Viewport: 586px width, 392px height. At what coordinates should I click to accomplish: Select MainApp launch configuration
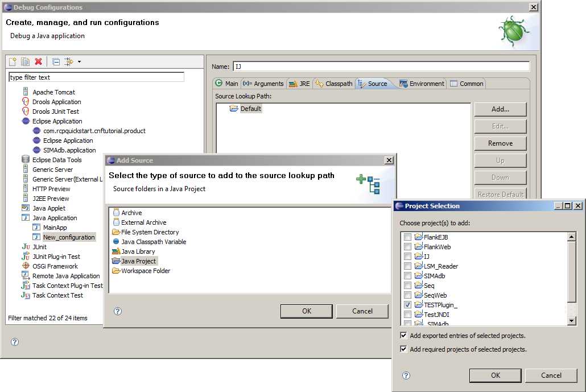coord(55,228)
